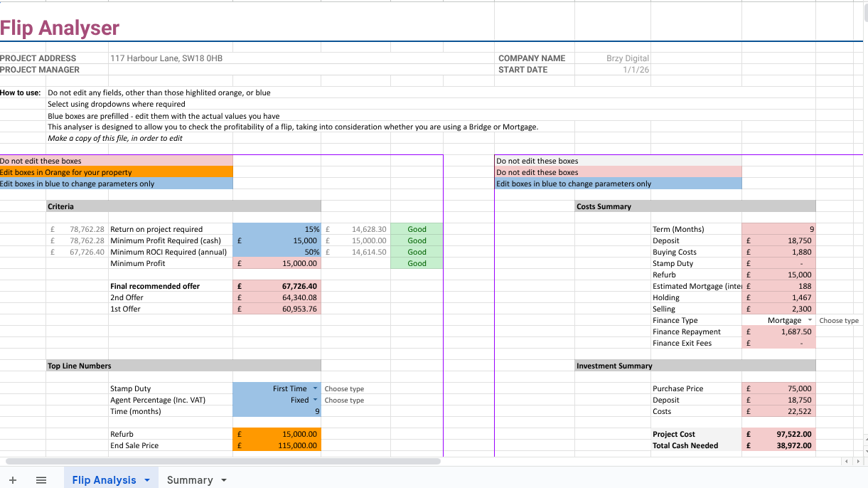Select the 15% return on project cell

point(277,229)
